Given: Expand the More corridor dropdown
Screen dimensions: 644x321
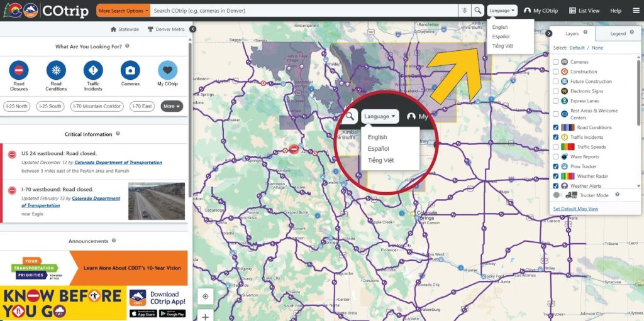Looking at the screenshot, I should [x=172, y=106].
